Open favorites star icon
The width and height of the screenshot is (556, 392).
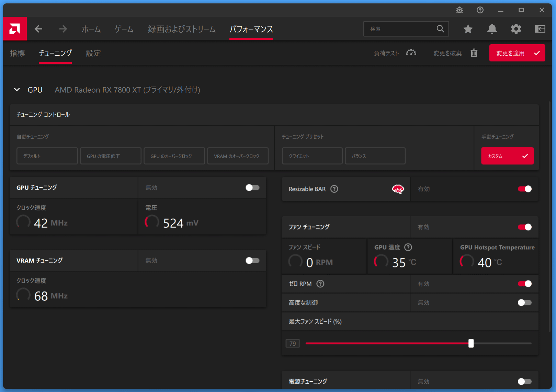click(x=468, y=29)
